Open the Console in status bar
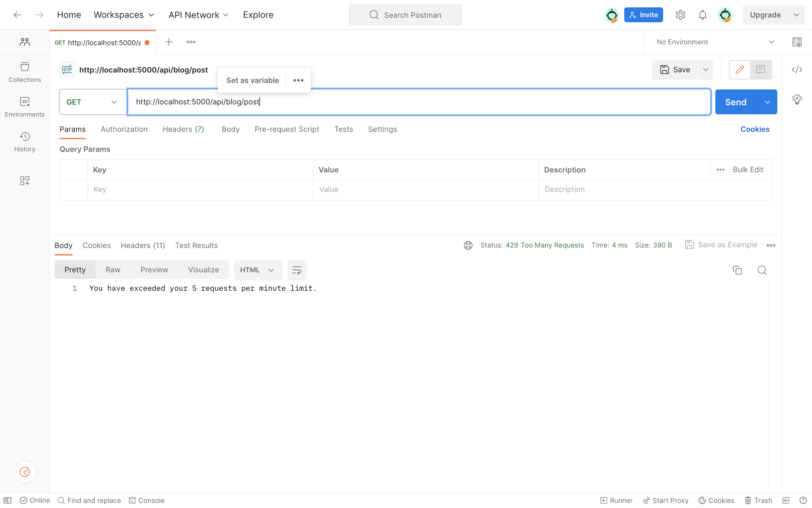Image resolution: width=812 pixels, height=508 pixels. [147, 500]
